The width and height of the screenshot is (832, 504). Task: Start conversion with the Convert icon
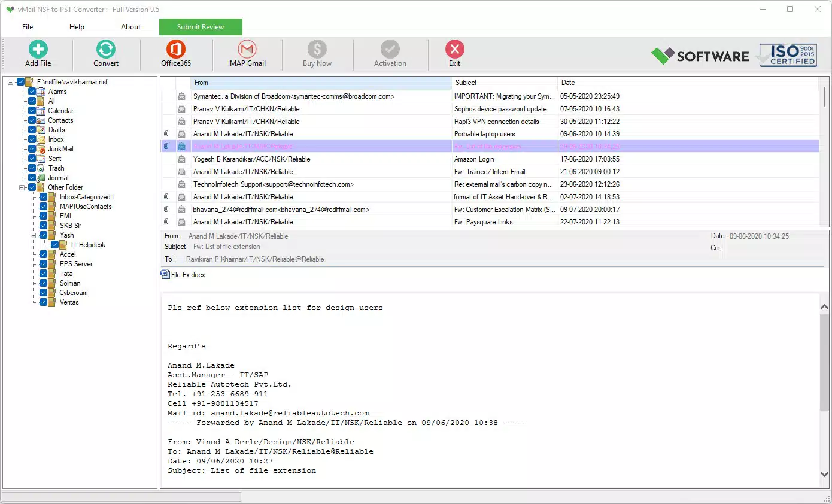106,49
